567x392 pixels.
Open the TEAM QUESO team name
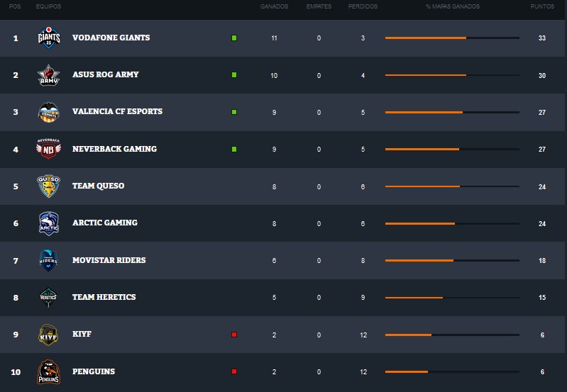(98, 186)
